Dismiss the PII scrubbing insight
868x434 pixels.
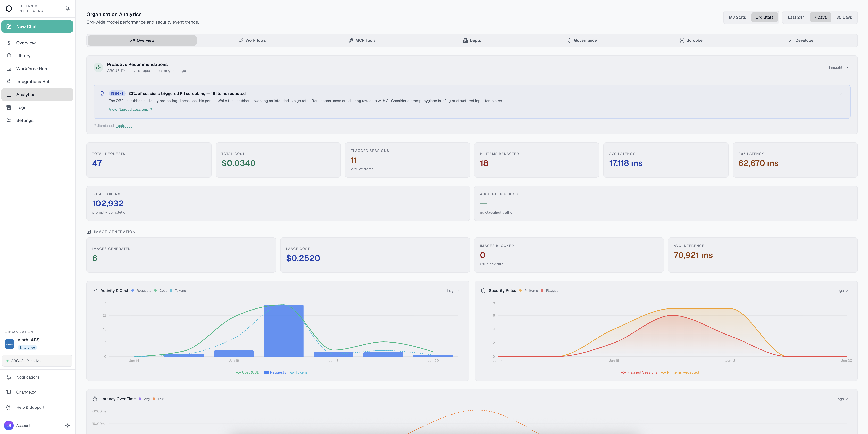pos(841,94)
